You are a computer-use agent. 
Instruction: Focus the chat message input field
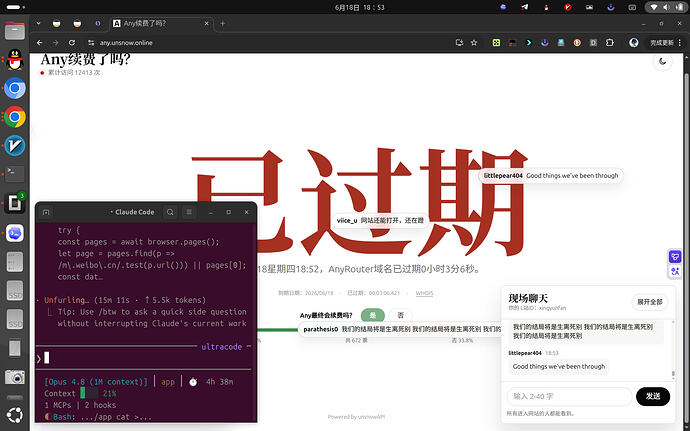[569, 396]
